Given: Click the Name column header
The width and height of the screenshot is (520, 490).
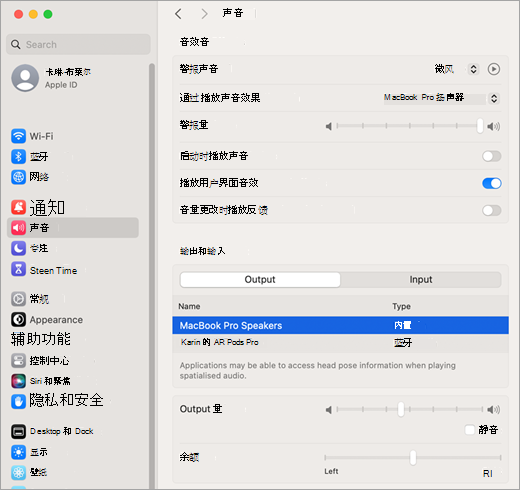Looking at the screenshot, I should (189, 306).
